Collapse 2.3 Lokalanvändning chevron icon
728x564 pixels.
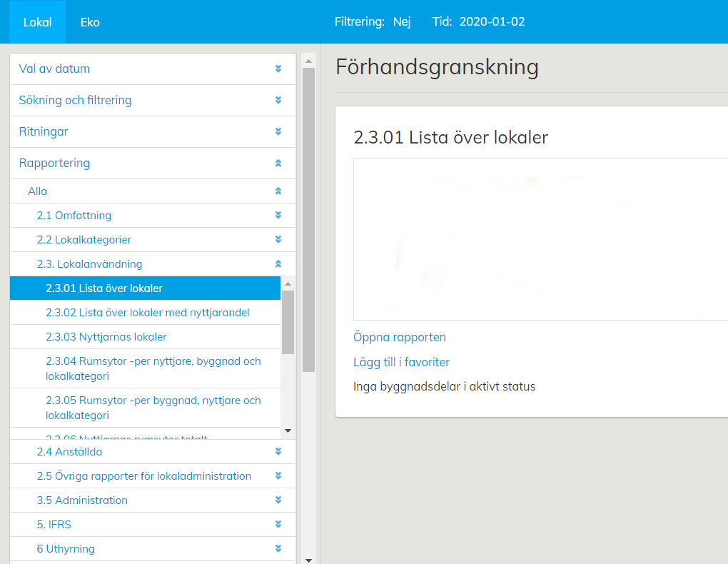278,264
